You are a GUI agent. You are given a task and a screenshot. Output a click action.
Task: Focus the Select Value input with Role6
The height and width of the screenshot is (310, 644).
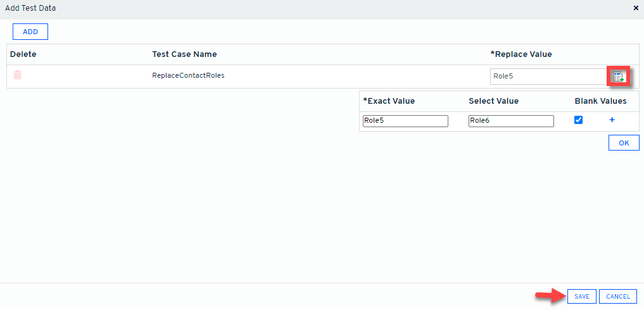pyautogui.click(x=511, y=121)
